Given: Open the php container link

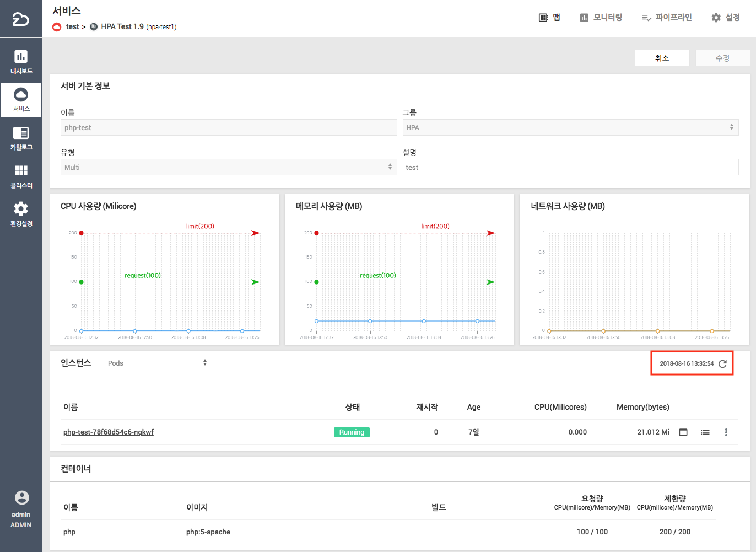Looking at the screenshot, I should click(69, 532).
